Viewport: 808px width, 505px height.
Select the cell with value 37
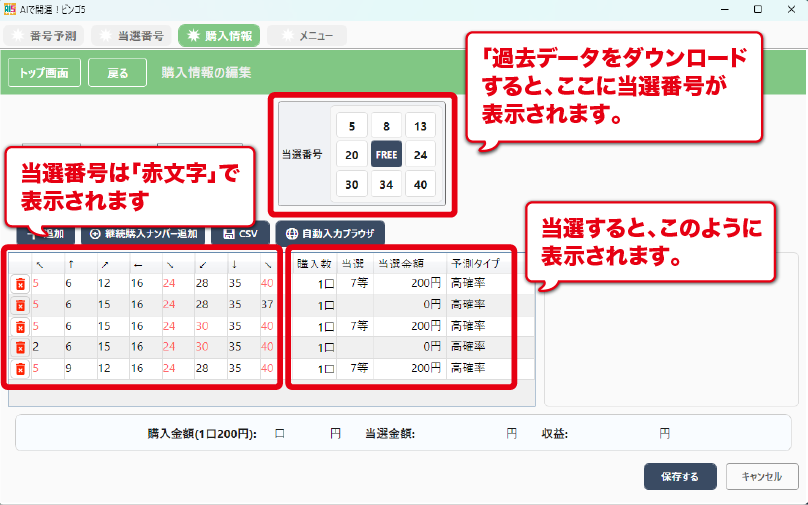coord(267,305)
